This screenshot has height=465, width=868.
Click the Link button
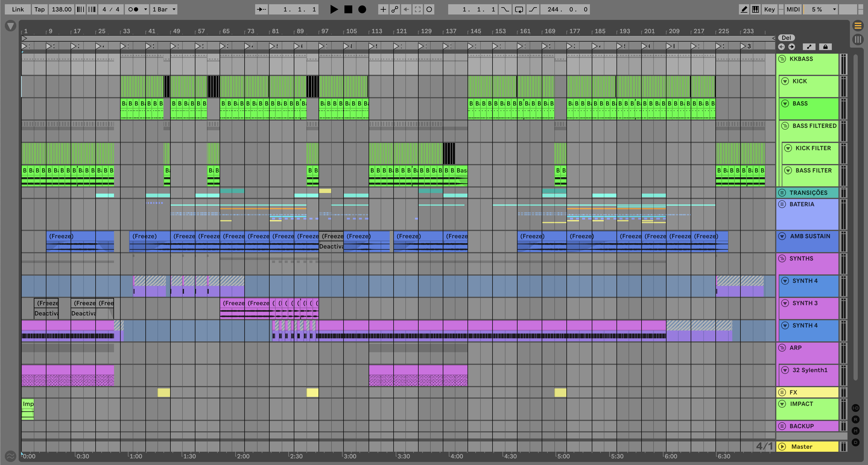pyautogui.click(x=18, y=9)
